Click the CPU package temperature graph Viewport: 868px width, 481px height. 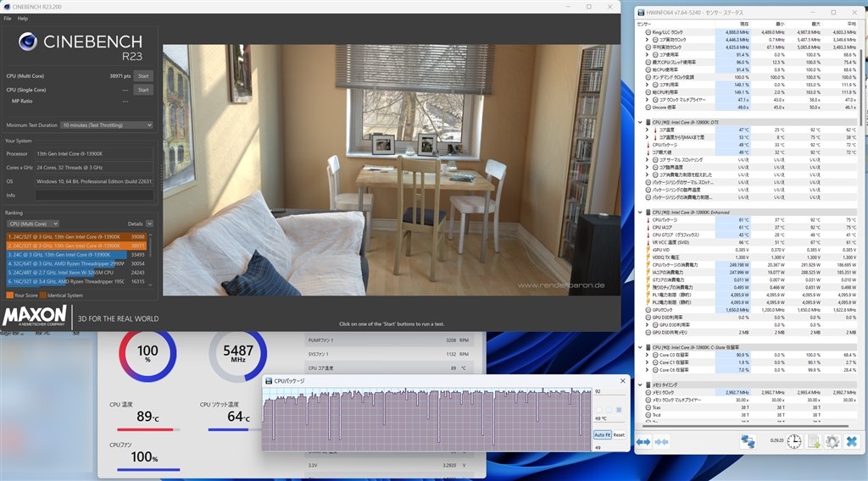click(427, 419)
